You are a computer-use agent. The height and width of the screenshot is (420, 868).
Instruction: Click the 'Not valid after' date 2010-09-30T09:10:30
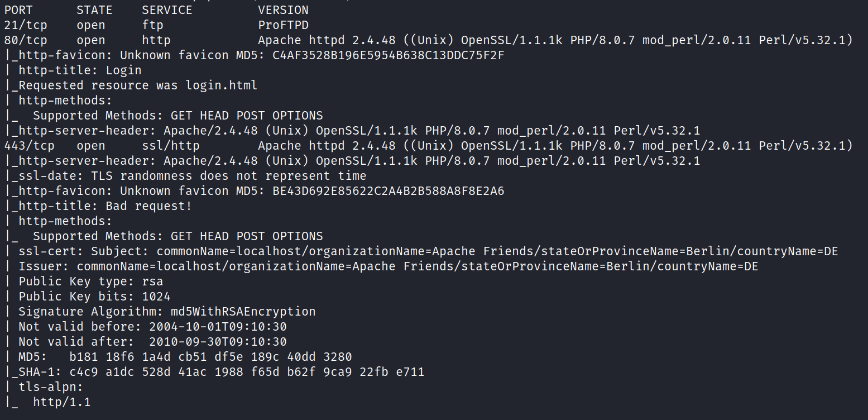tap(218, 342)
